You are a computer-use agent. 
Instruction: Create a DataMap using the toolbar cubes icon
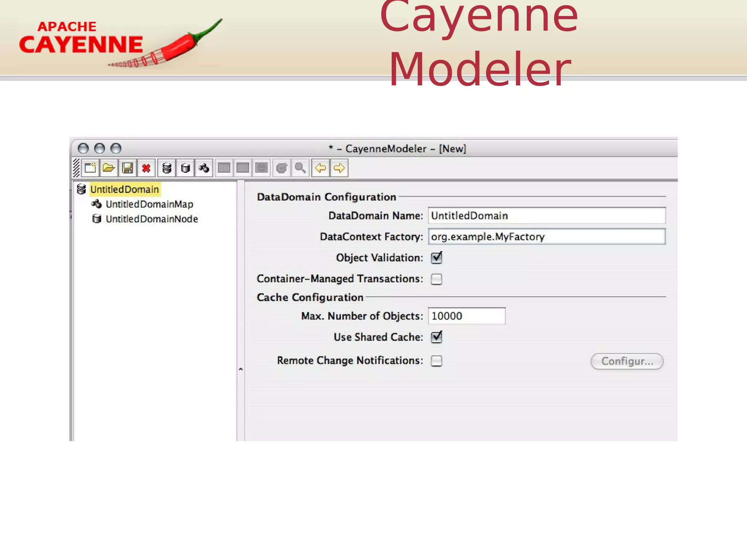204,168
